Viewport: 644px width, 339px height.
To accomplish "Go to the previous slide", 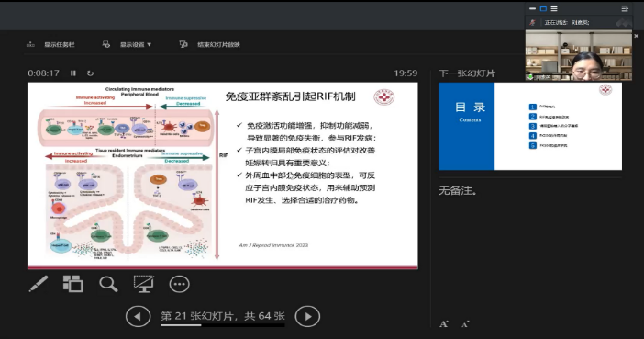I will (138, 316).
